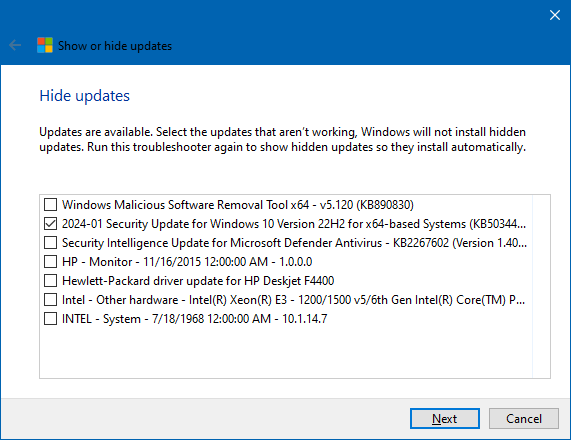
Task: Tick the Security Intelligence Update for Defender checkbox
Action: tap(50, 243)
